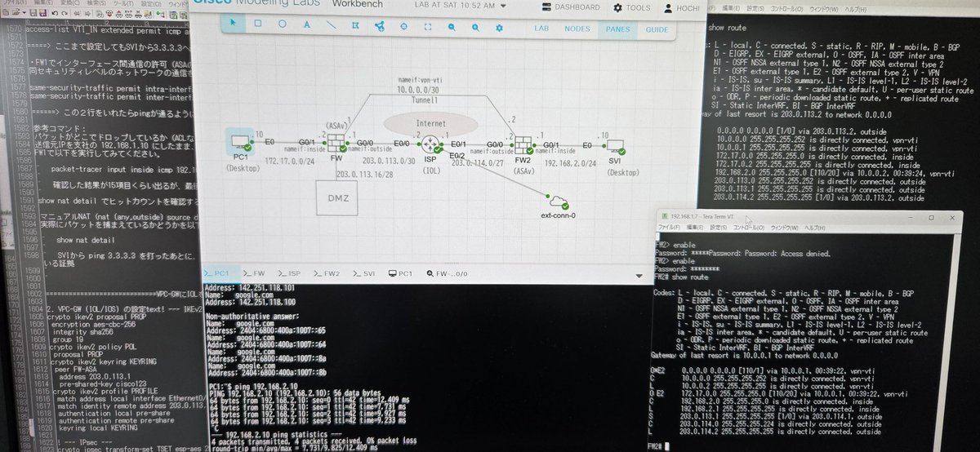Image resolution: width=980 pixels, height=452 pixels.
Task: Collapse the bottom pane with arrow
Action: (639, 276)
